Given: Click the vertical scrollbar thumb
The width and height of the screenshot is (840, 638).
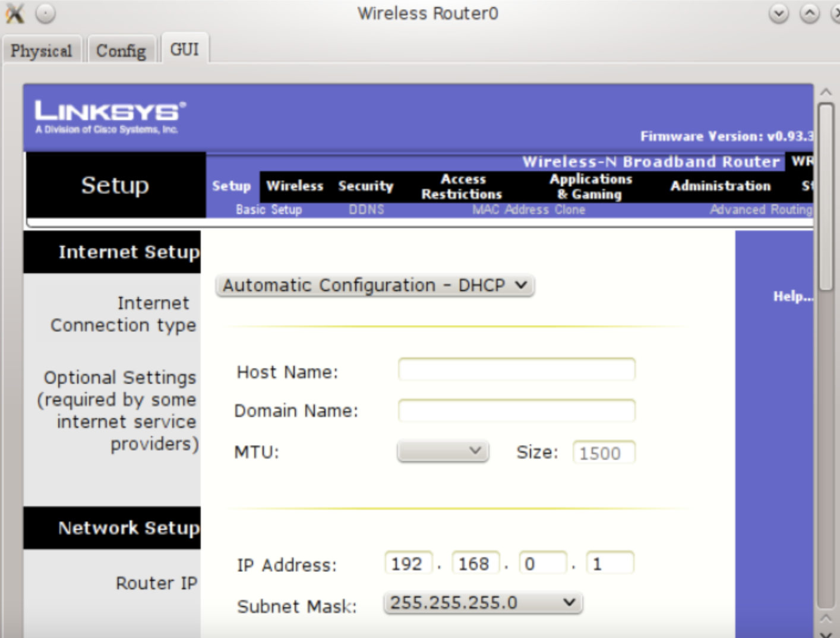Looking at the screenshot, I should tap(826, 197).
